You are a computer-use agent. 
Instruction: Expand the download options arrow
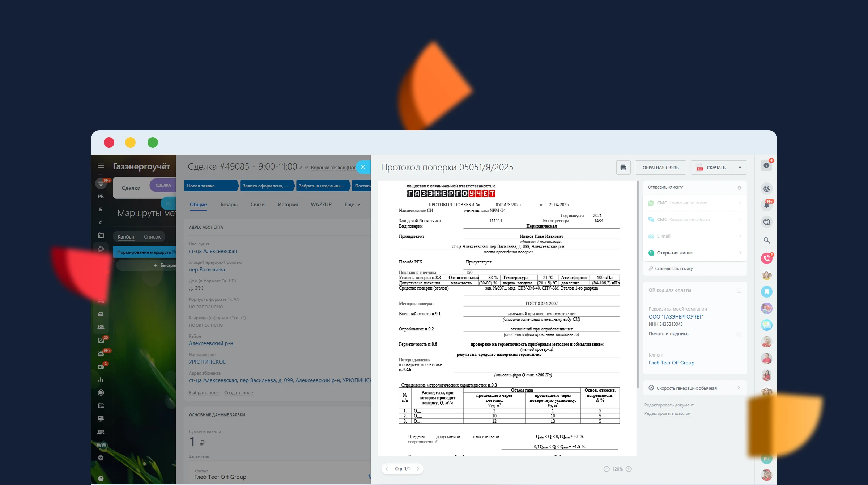(x=740, y=168)
